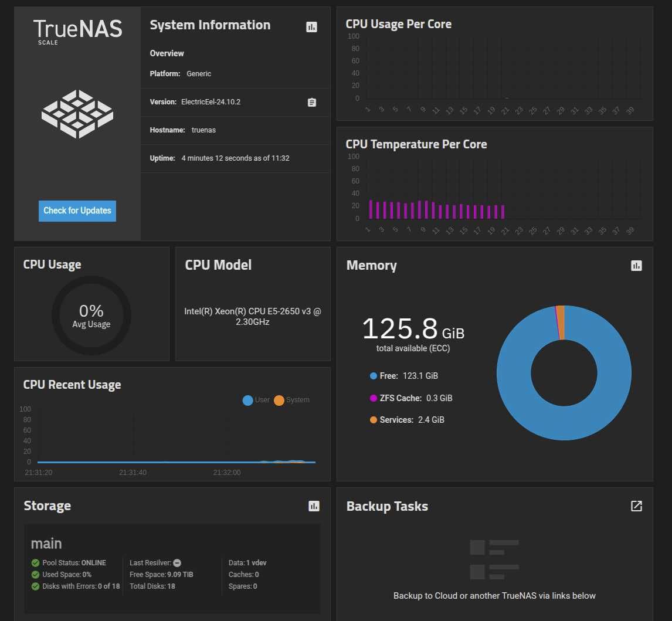Click the TrueNAS cube emblem
Screen dimensions: 672x621
pyautogui.click(x=77, y=114)
